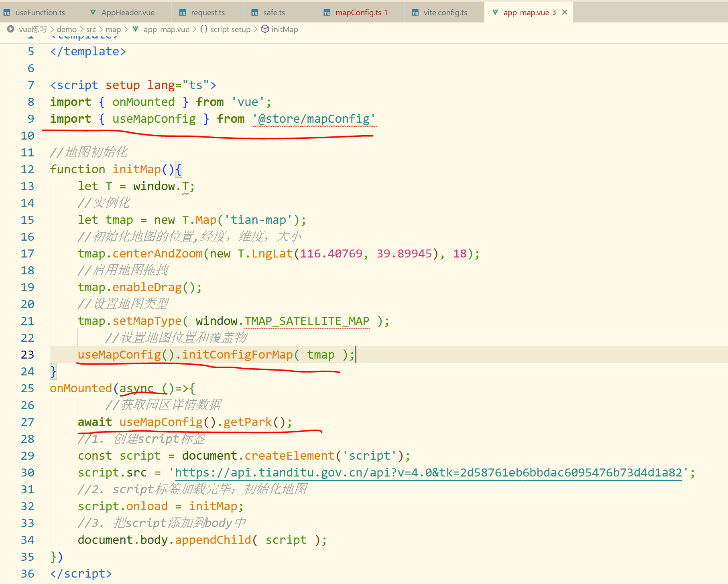This screenshot has height=584, width=728.
Task: Click getPark on line 27
Action: pyautogui.click(x=248, y=422)
